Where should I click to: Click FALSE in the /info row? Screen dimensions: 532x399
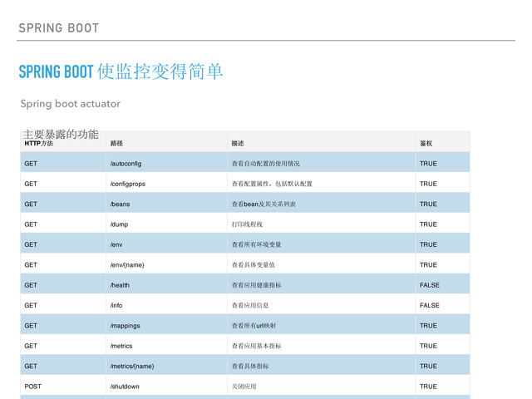click(430, 305)
